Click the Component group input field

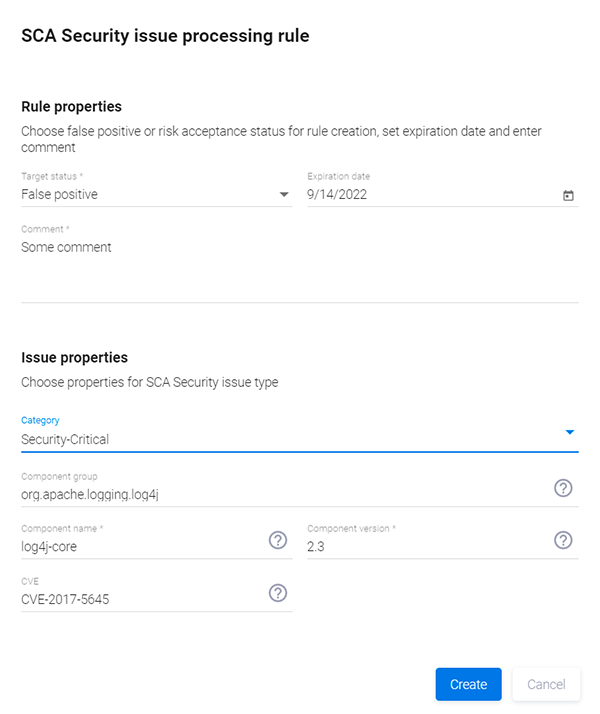(x=280, y=493)
